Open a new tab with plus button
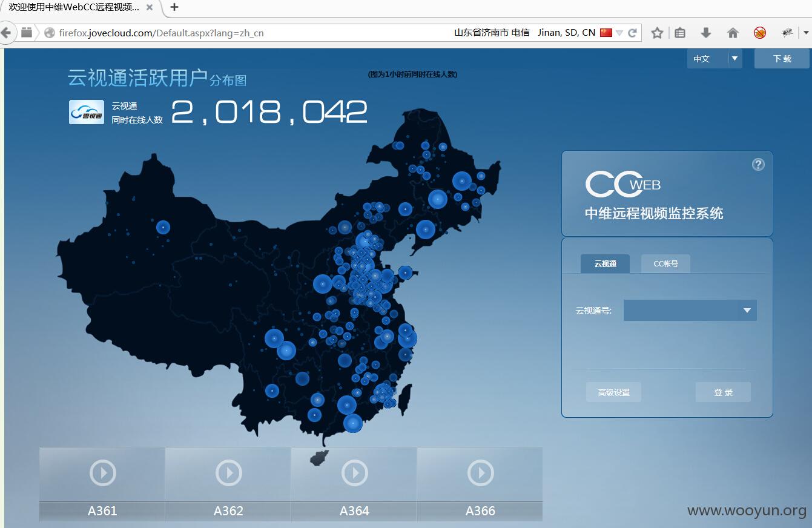The width and height of the screenshot is (812, 528). tap(174, 7)
